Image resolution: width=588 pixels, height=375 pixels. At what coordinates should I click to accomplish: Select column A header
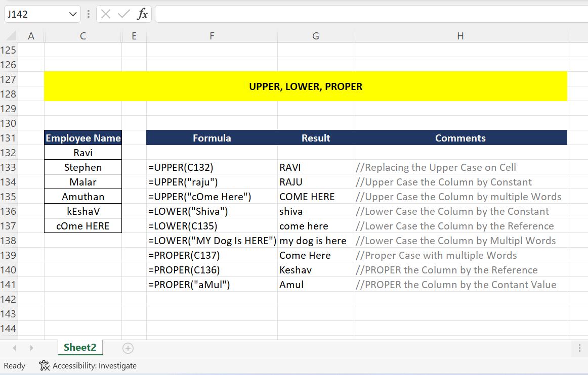[31, 36]
